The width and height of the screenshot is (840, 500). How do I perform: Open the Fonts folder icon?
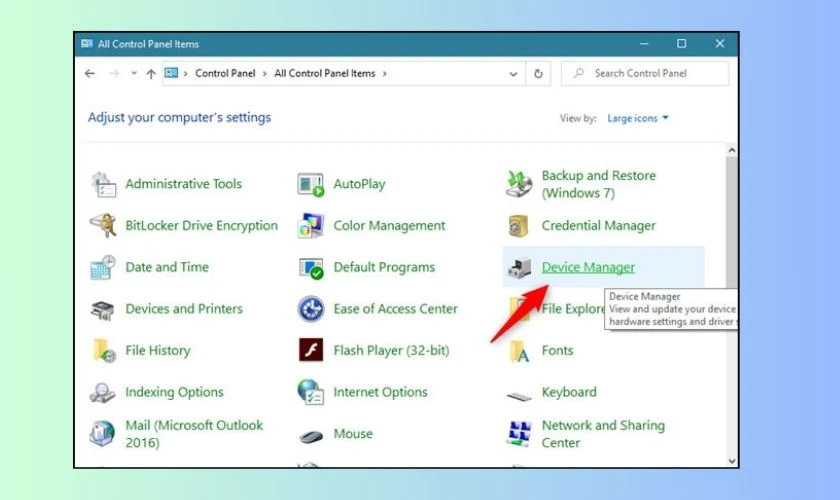click(519, 351)
